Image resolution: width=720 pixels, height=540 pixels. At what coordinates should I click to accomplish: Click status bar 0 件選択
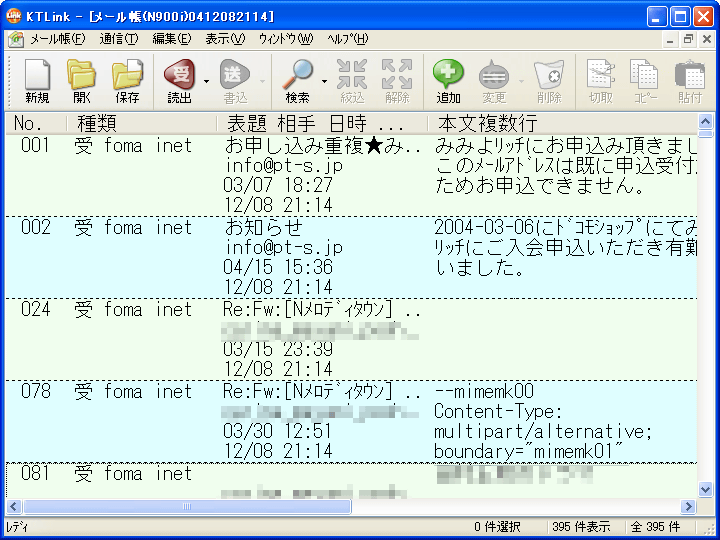(x=497, y=527)
